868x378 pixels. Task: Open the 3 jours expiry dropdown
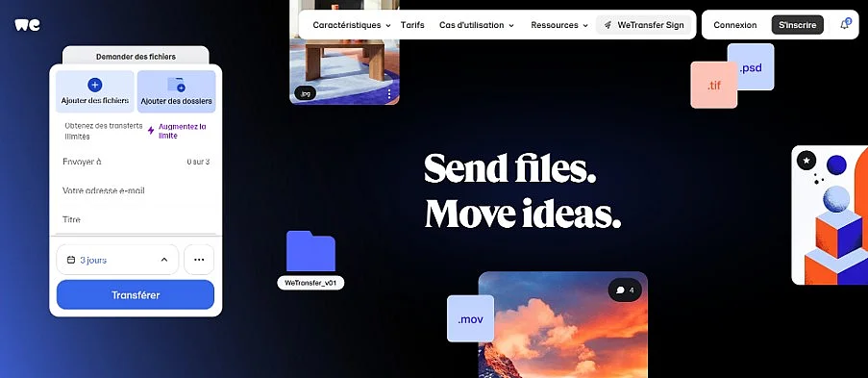(117, 260)
